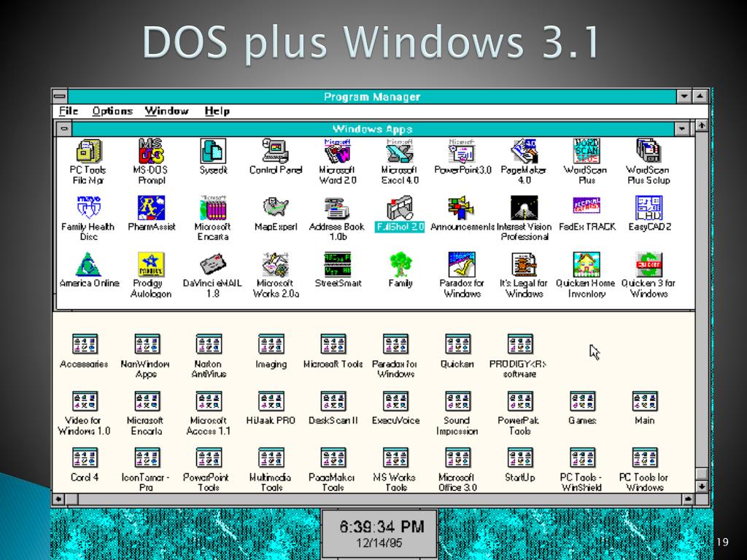The width and height of the screenshot is (747, 560).
Task: Open It's Legal for Windows
Action: [524, 264]
